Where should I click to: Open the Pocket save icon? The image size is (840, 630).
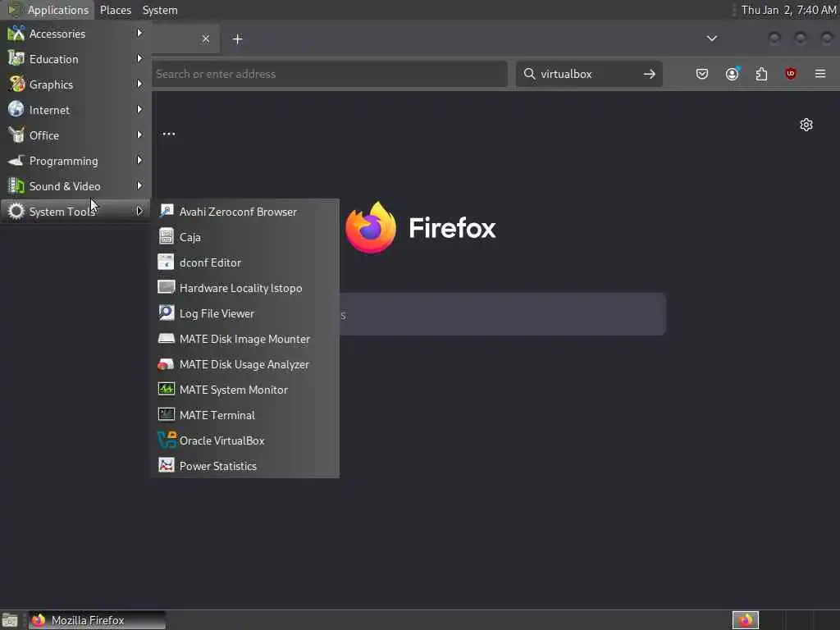[702, 74]
